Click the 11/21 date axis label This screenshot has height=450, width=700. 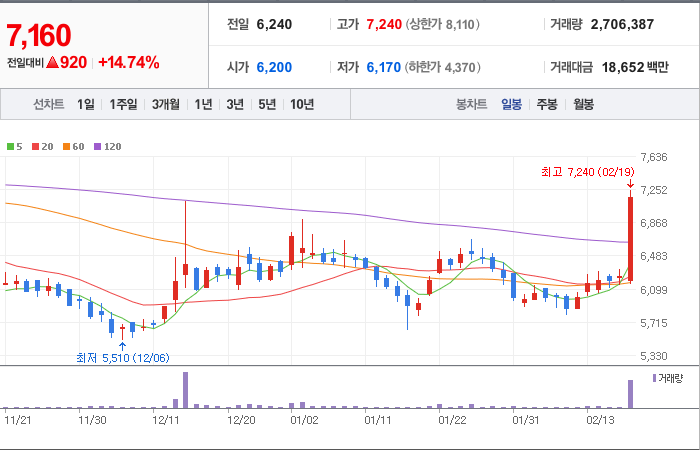(17, 421)
